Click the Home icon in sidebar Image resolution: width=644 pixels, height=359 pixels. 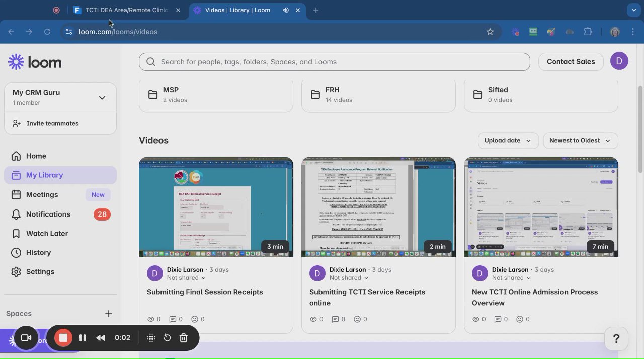coord(16,156)
